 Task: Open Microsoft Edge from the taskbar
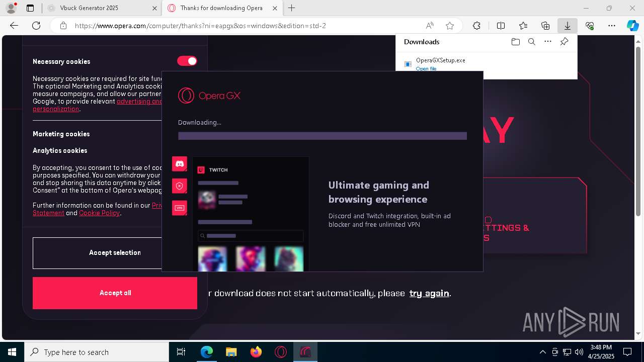[207, 352]
